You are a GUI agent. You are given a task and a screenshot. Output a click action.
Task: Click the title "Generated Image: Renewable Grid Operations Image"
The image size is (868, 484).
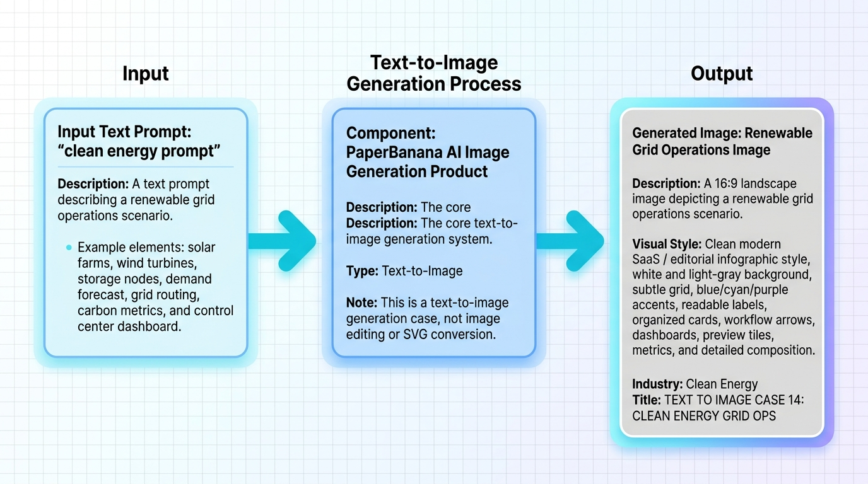pos(722,141)
